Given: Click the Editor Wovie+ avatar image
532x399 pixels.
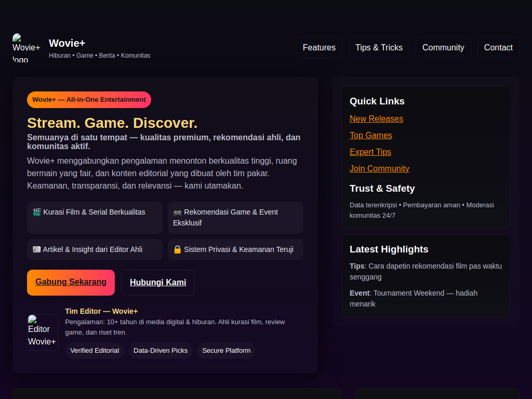Looking at the screenshot, I should [43, 332].
